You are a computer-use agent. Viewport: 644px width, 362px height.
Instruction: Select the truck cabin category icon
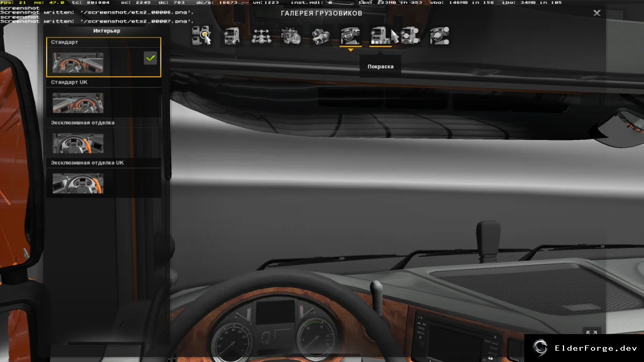tap(231, 36)
